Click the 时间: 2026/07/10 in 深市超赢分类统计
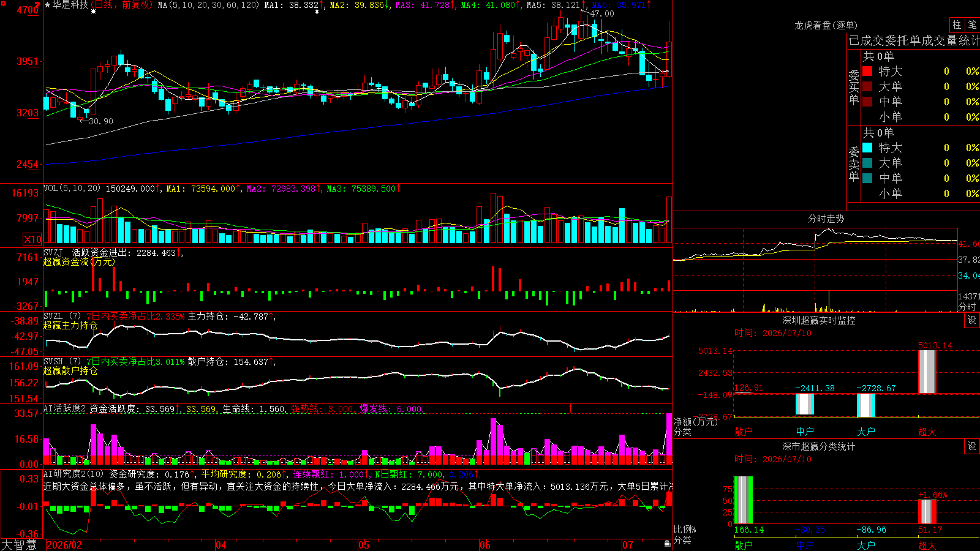Screen dimensions: 980x551 pyautogui.click(x=772, y=459)
